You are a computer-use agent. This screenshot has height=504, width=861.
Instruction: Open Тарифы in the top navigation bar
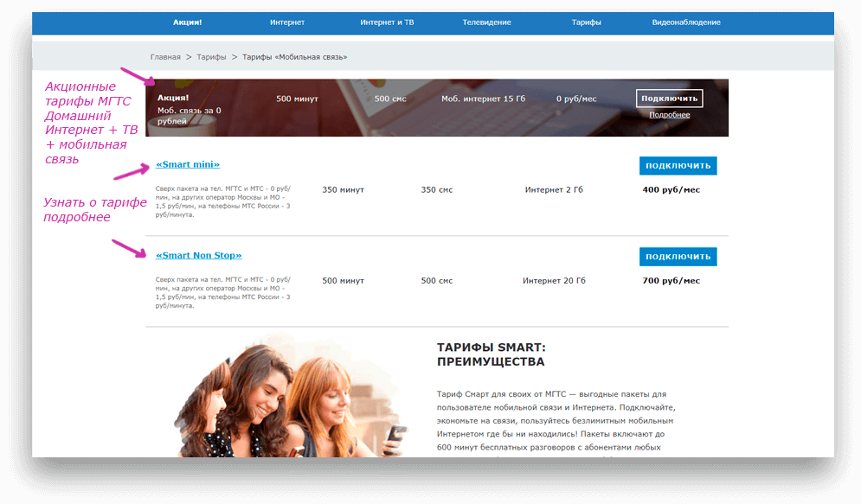pyautogui.click(x=586, y=22)
